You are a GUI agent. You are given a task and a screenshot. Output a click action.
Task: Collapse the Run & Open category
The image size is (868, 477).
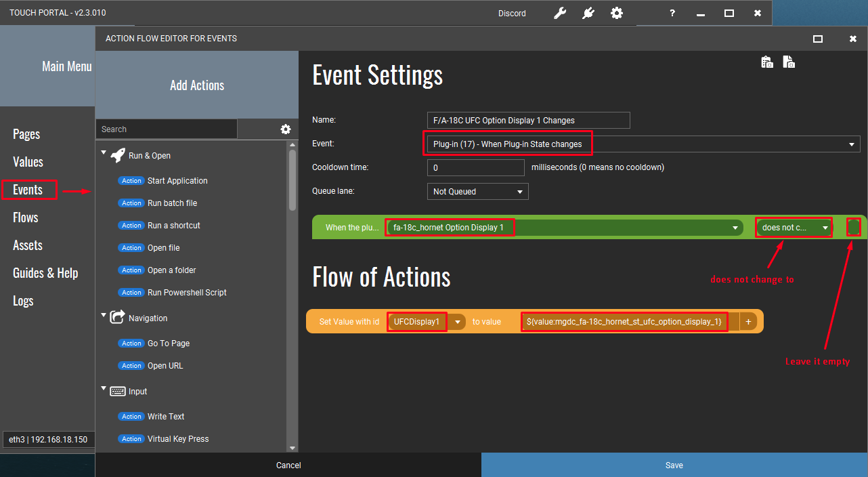coord(104,153)
